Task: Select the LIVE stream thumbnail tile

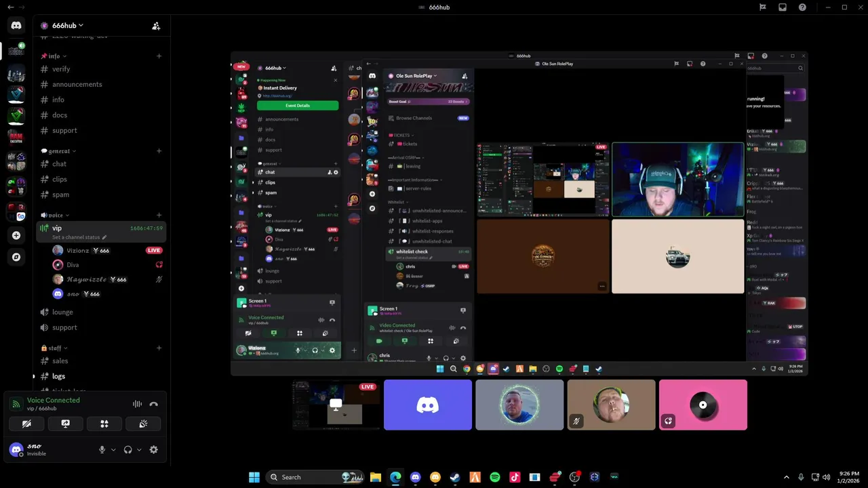Action: pos(336,405)
